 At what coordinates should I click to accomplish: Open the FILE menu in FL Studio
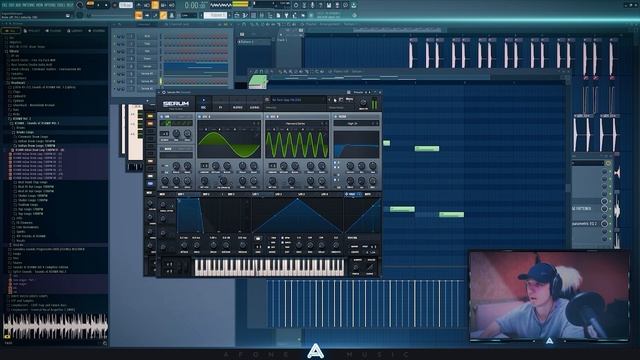[x=4, y=5]
